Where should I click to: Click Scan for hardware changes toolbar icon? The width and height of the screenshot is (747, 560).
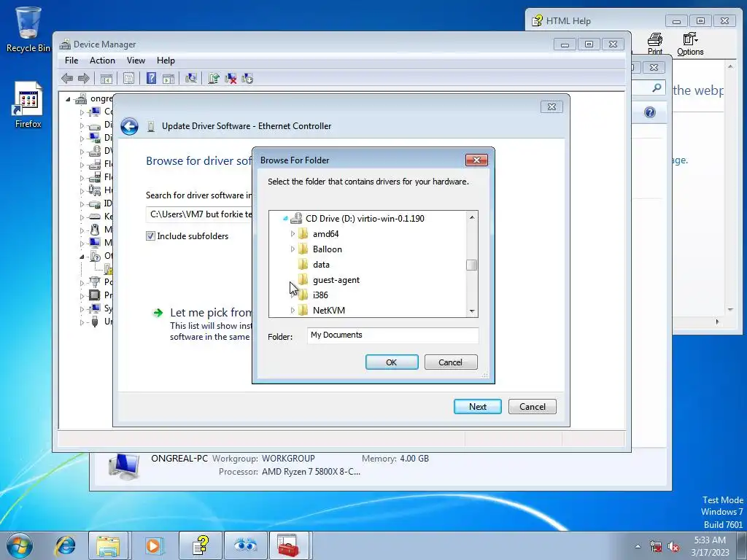pyautogui.click(x=191, y=78)
